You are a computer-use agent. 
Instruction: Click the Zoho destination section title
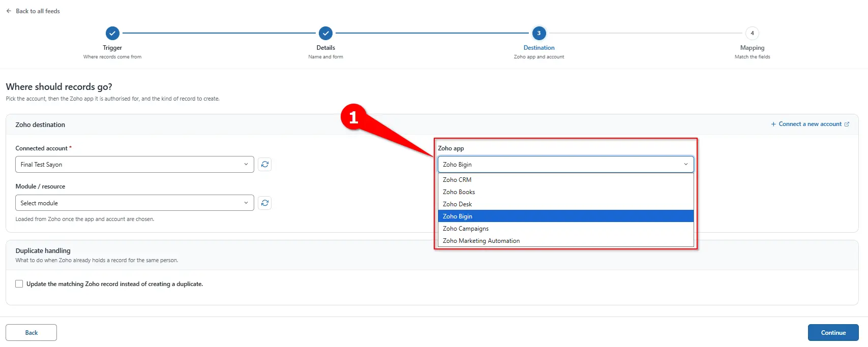[x=40, y=124]
